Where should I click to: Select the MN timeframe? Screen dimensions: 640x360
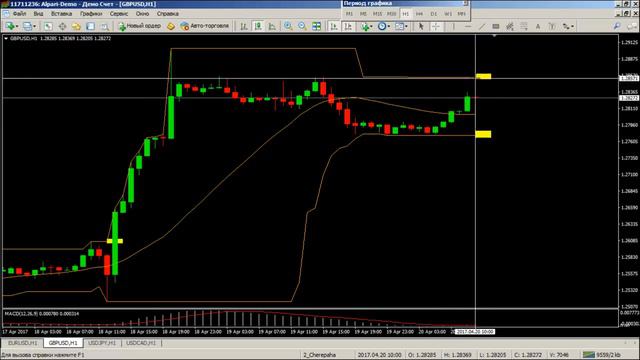point(462,14)
